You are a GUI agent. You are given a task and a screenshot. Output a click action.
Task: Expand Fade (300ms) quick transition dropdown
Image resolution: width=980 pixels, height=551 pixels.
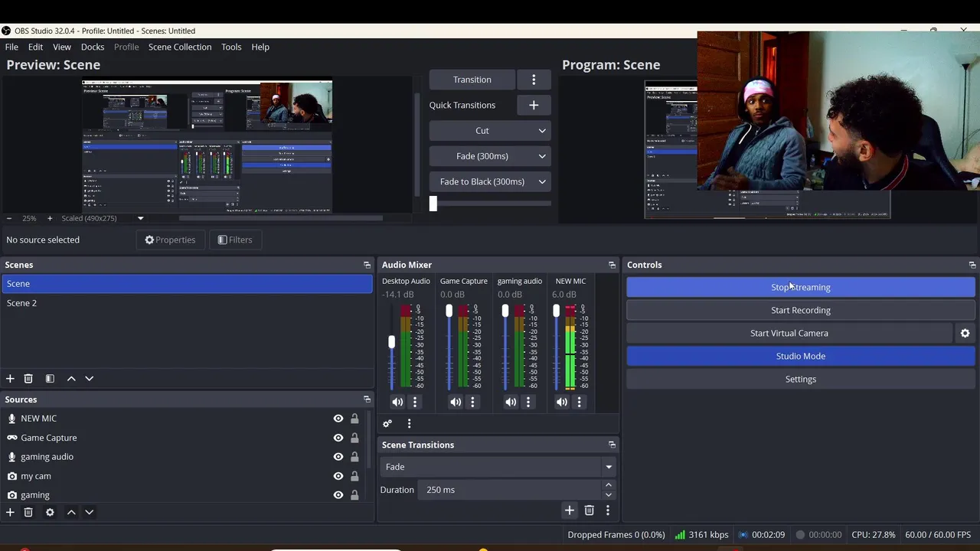[542, 156]
